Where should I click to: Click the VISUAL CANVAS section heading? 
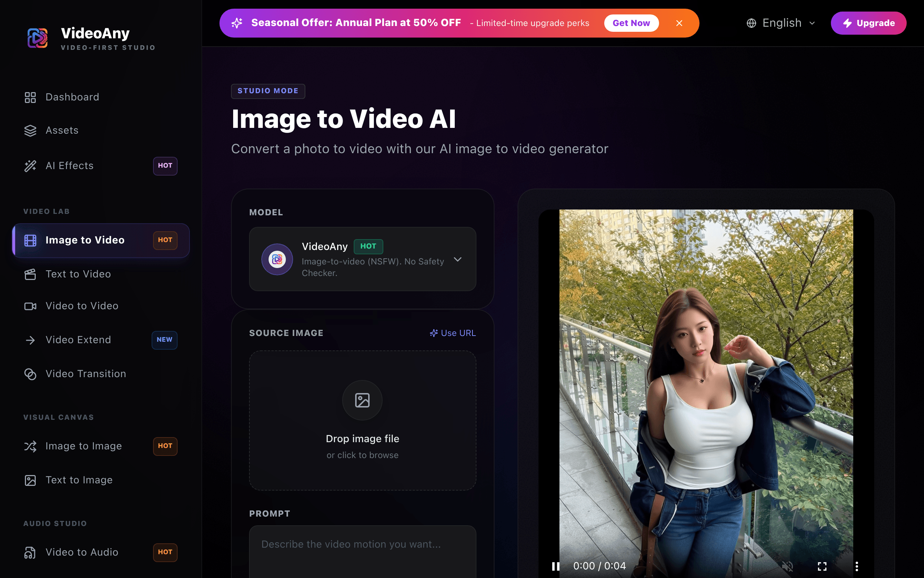[x=58, y=418]
